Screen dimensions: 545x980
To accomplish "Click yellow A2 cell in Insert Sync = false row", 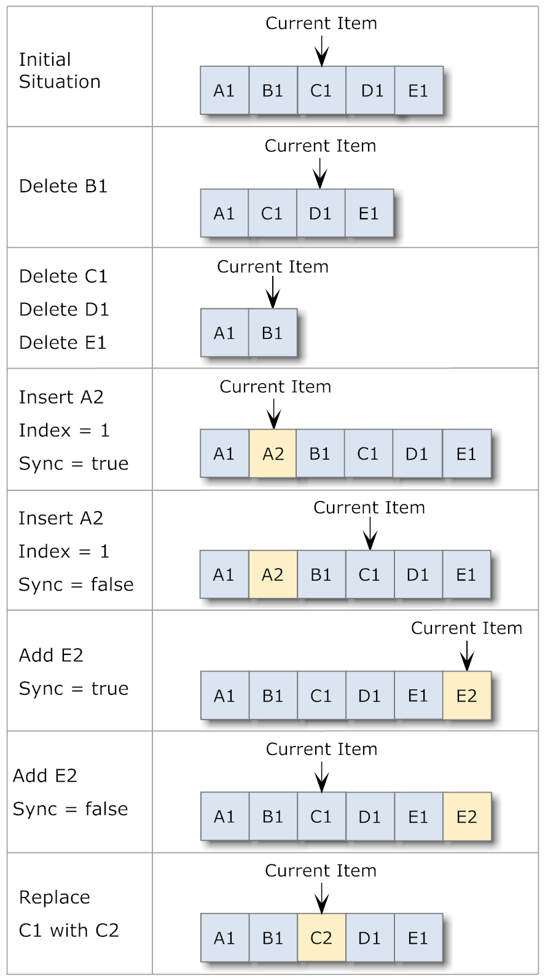I will tap(273, 574).
